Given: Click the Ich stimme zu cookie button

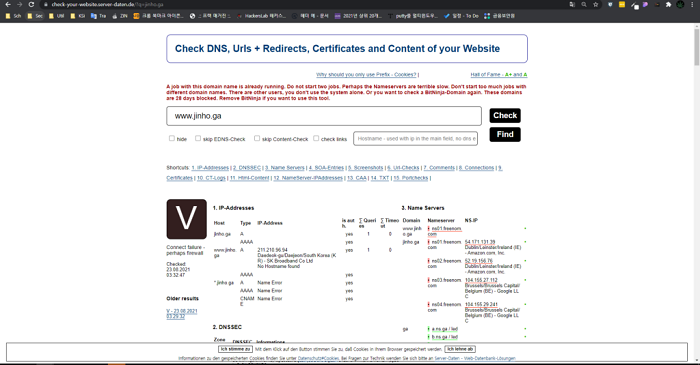Looking at the screenshot, I should click(235, 349).
